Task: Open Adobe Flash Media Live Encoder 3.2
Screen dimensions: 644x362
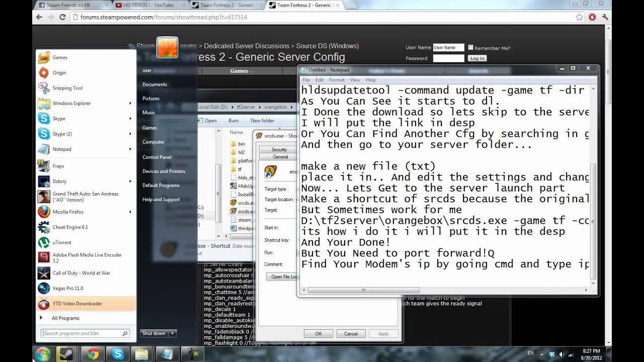Action: point(86,258)
